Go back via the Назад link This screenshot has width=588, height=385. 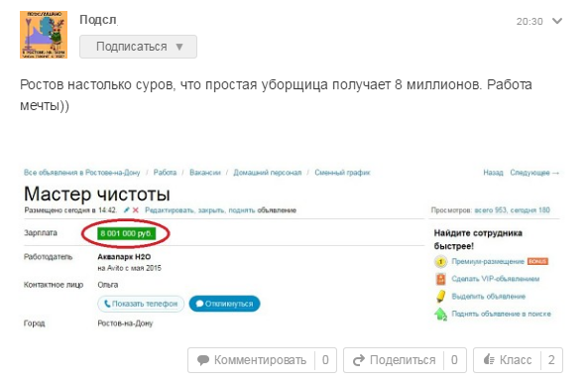(x=493, y=173)
